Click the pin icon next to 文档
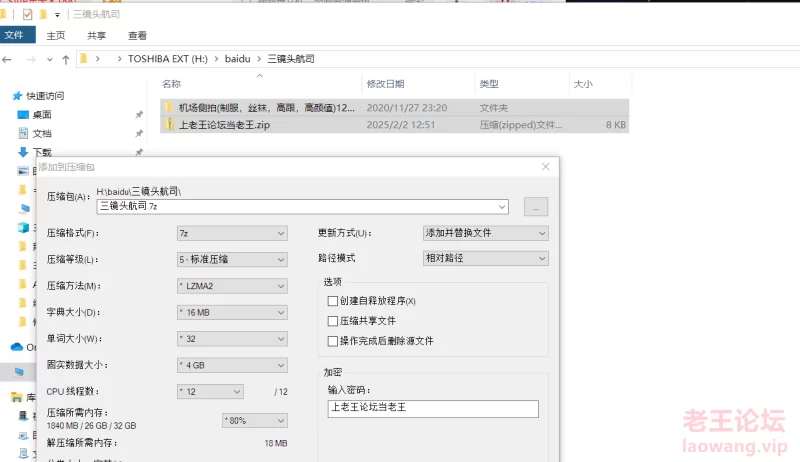This screenshot has width=800, height=462. pos(139,134)
